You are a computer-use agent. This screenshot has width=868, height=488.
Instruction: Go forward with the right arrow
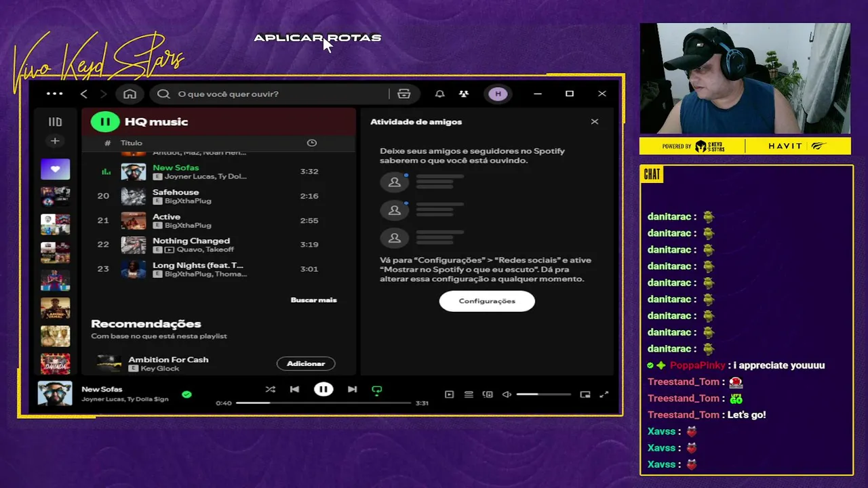pyautogui.click(x=103, y=94)
